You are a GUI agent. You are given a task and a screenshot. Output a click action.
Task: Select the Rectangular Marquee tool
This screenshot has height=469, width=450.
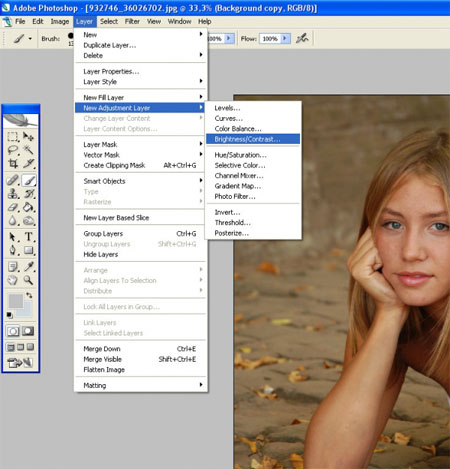[x=13, y=137]
